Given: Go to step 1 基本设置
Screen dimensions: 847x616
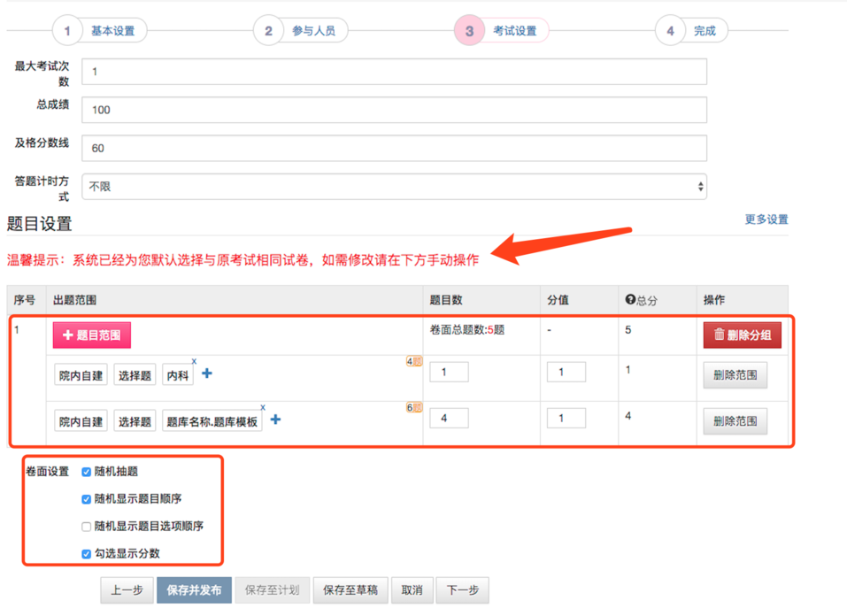Looking at the screenshot, I should (x=100, y=31).
